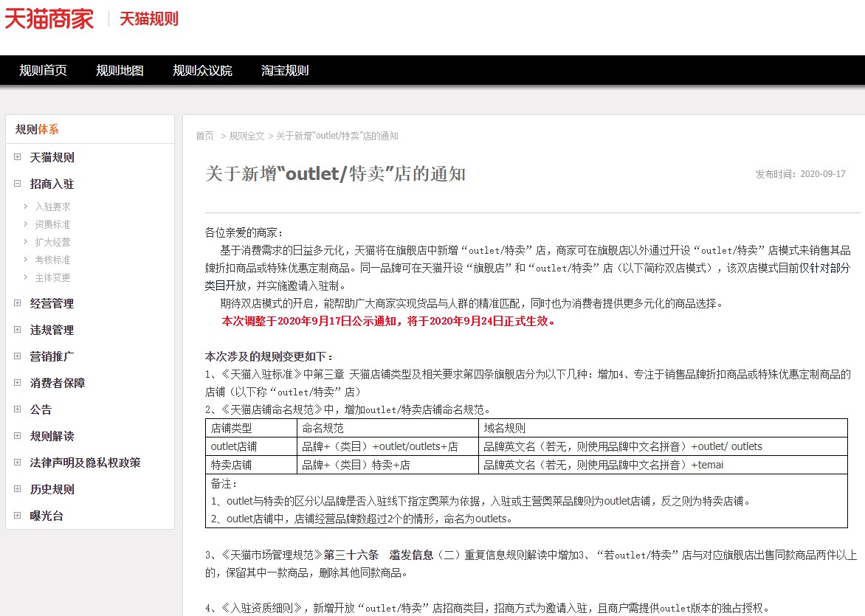Expand the 规则解读 plus icon

[17, 436]
